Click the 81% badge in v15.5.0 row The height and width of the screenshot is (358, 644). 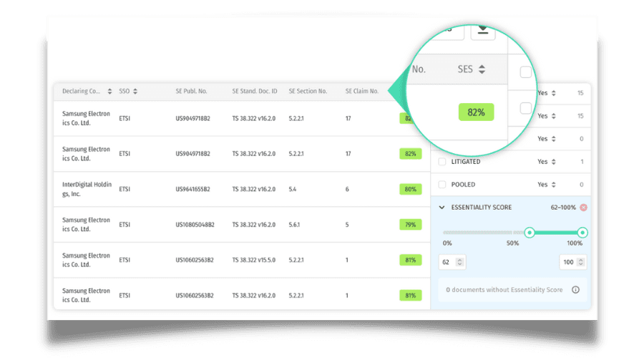coord(410,260)
